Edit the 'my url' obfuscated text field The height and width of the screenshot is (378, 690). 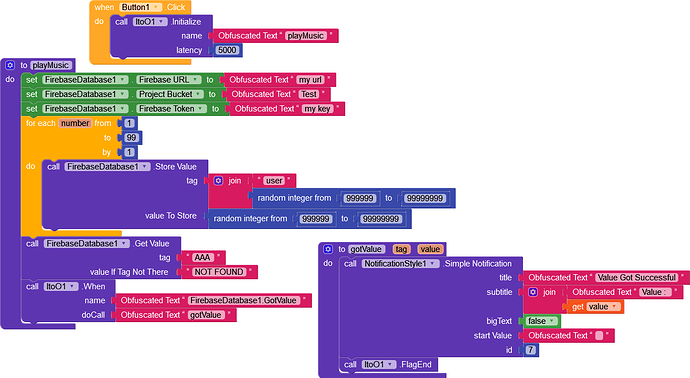(310, 80)
